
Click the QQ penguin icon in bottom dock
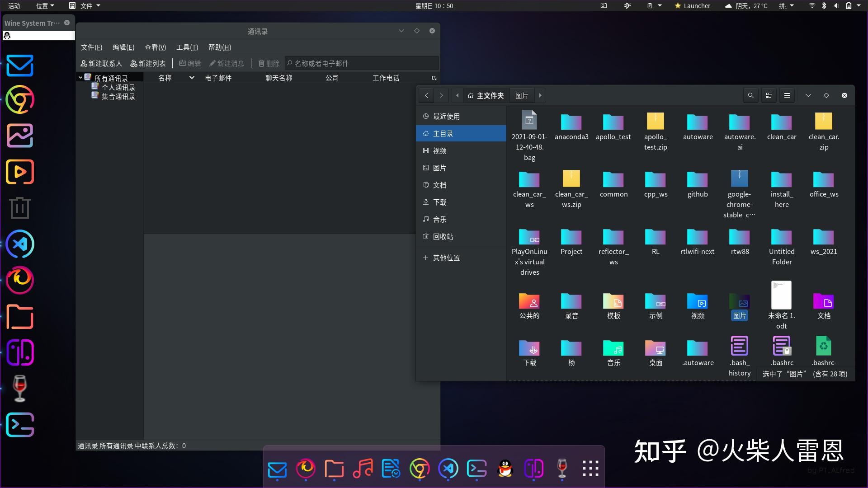tap(505, 469)
